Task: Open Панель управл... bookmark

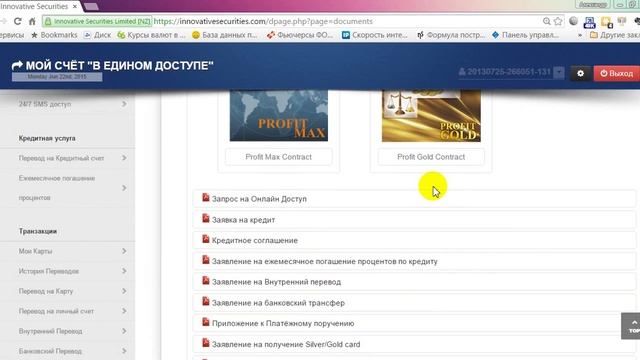Action: (x=525, y=35)
